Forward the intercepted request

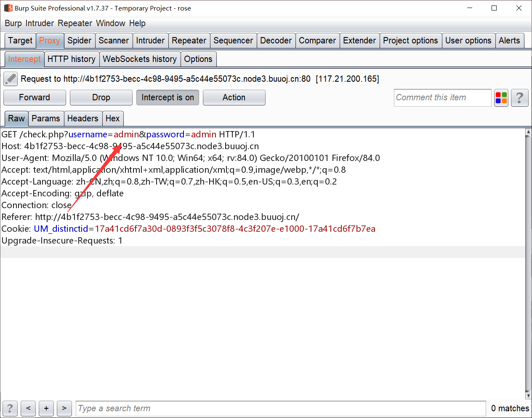(x=35, y=97)
